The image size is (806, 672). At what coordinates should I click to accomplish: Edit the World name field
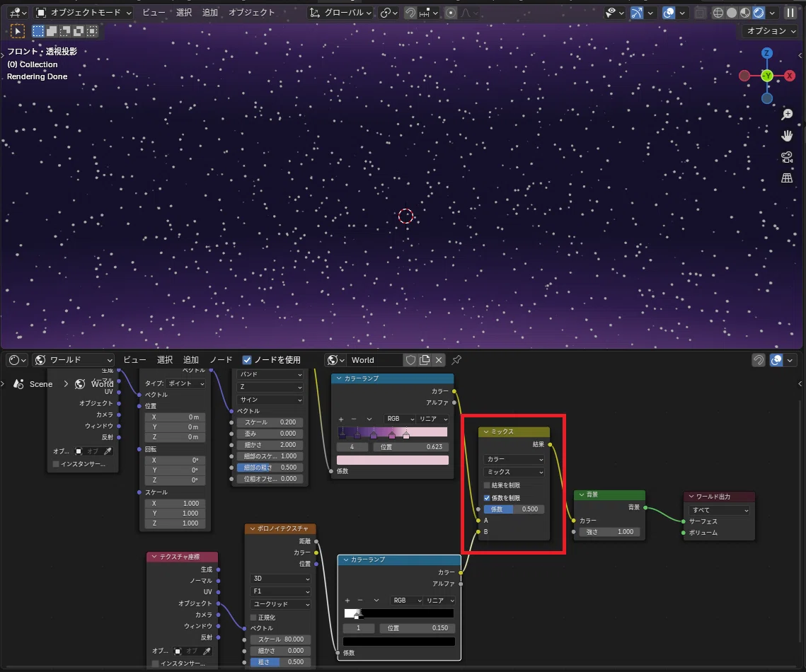click(x=375, y=360)
